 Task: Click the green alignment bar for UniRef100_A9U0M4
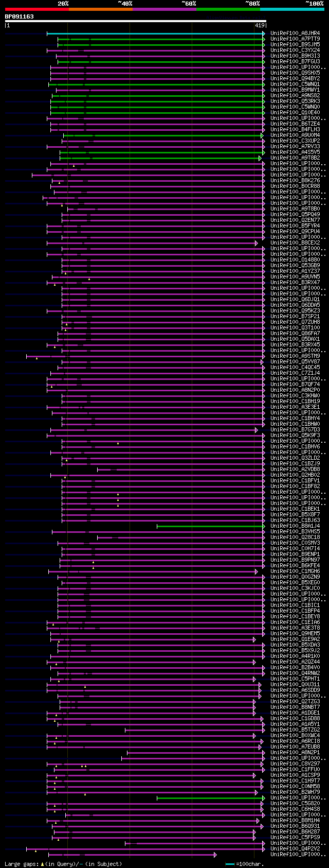164,135
